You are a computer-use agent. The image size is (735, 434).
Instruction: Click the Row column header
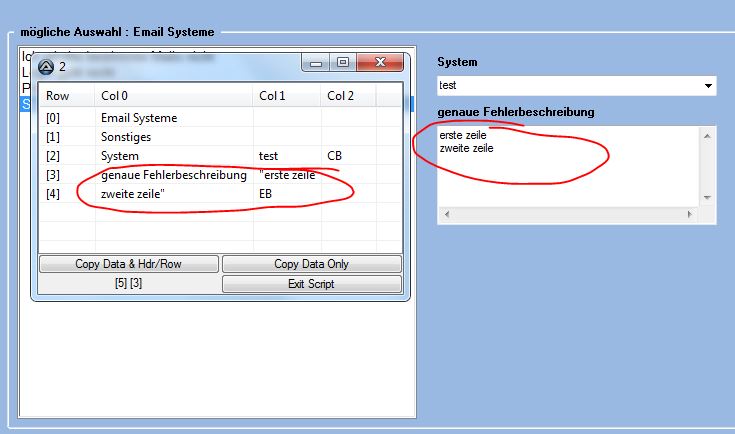pyautogui.click(x=58, y=96)
